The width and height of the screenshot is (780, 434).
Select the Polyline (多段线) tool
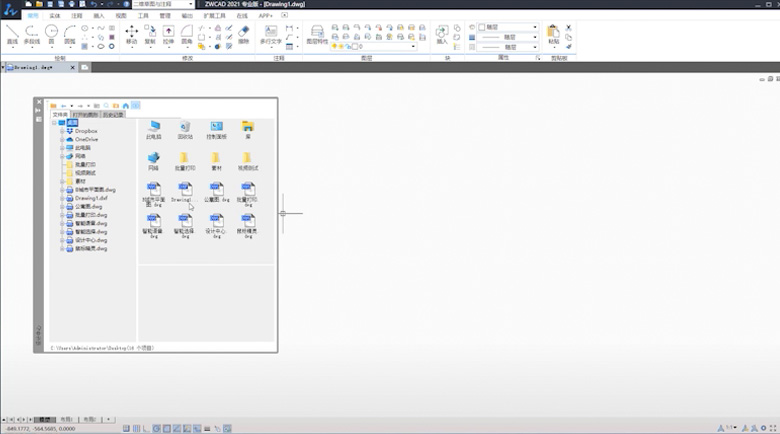pos(31,35)
